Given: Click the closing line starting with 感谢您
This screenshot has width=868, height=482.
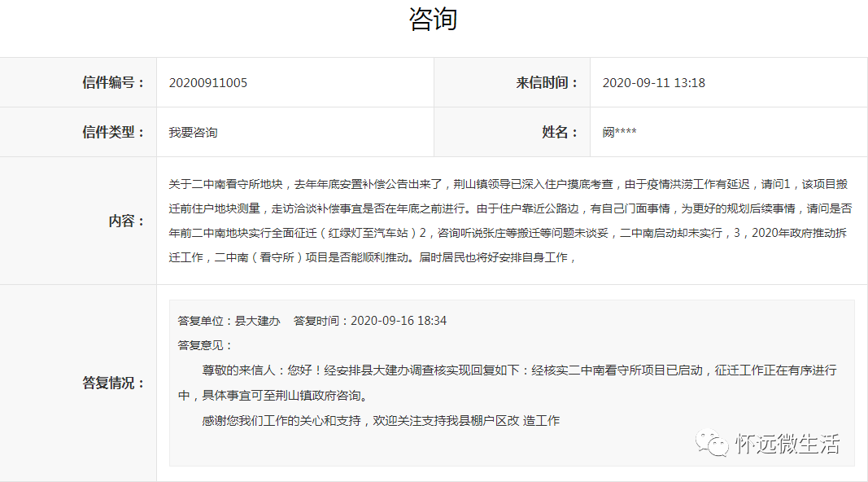Looking at the screenshot, I should click(x=380, y=421).
